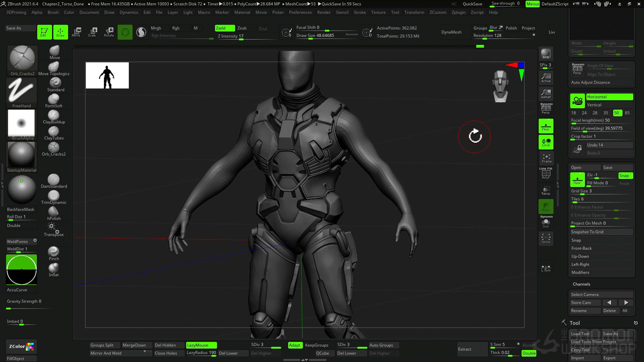Expand the Modifiers section
This screenshot has width=644, height=362.
[x=580, y=273]
